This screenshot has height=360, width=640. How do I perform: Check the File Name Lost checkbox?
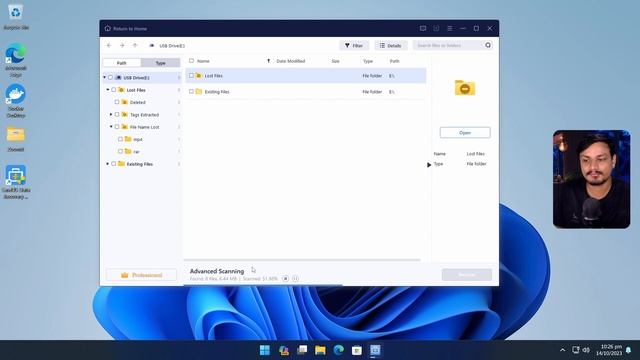tap(117, 127)
